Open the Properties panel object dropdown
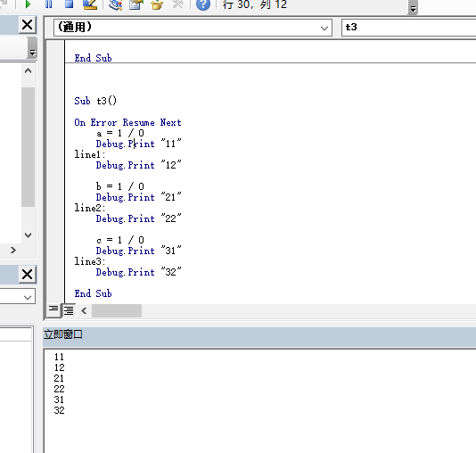 (x=28, y=297)
